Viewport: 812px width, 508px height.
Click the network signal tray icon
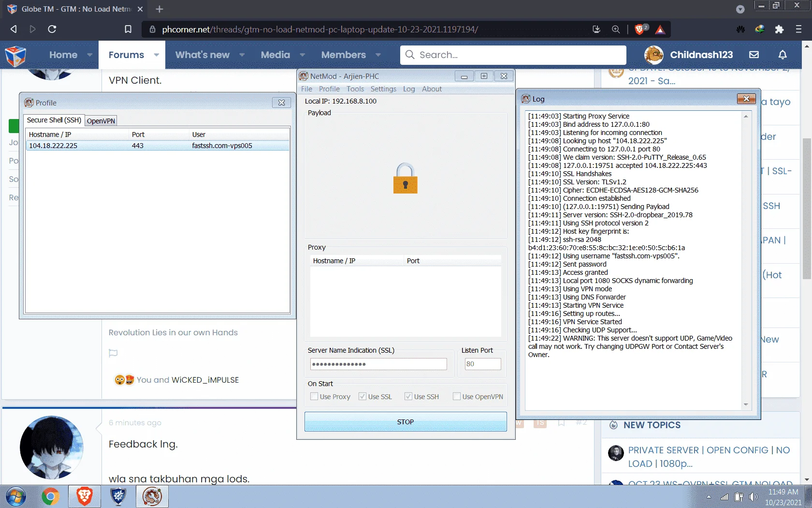tap(724, 497)
